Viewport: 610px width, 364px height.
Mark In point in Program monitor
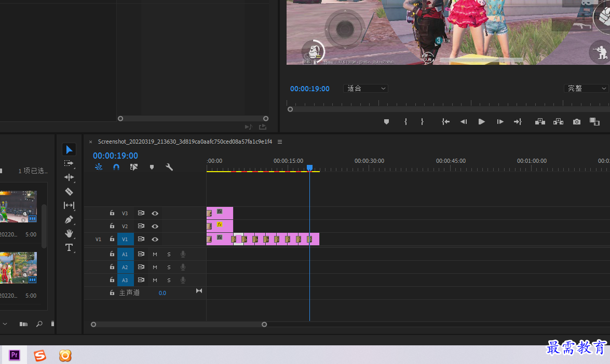[x=406, y=122]
